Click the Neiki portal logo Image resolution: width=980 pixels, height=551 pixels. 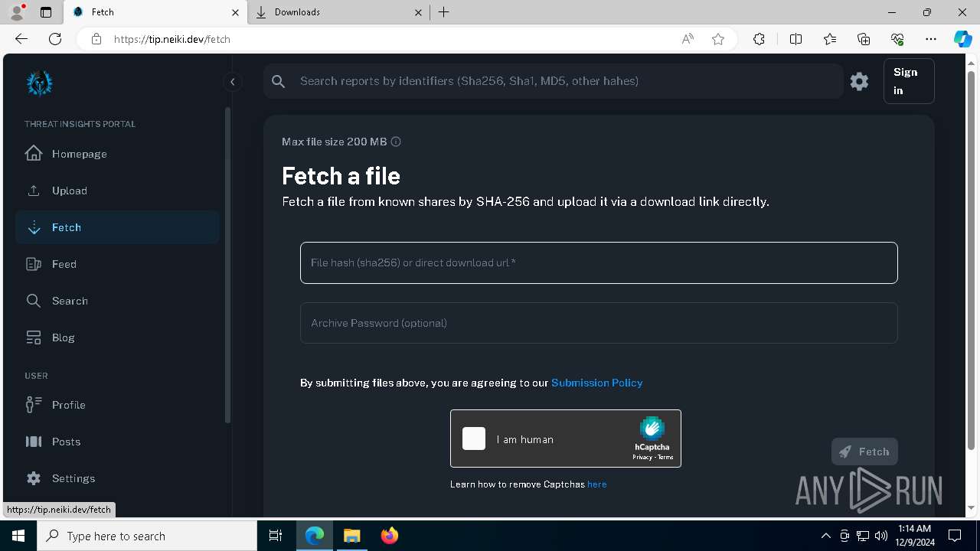40,83
